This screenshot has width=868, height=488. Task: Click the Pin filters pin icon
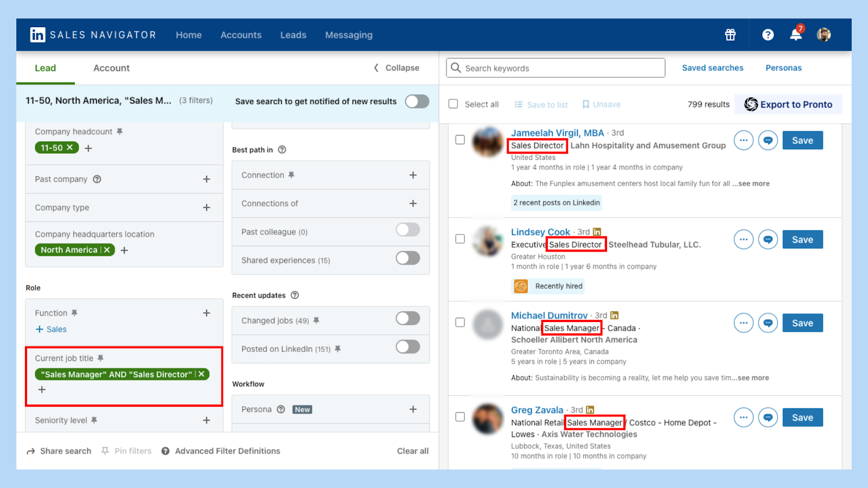[x=105, y=451]
